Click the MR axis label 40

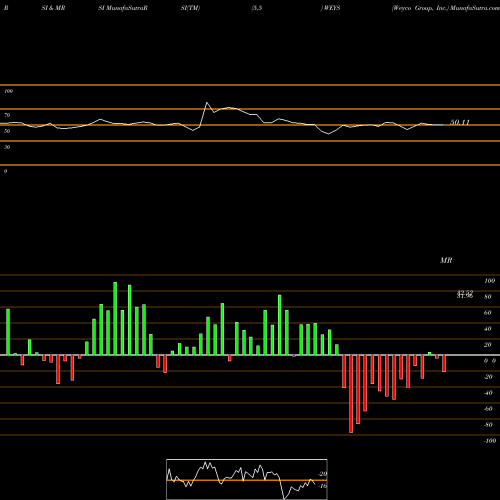click(x=488, y=329)
